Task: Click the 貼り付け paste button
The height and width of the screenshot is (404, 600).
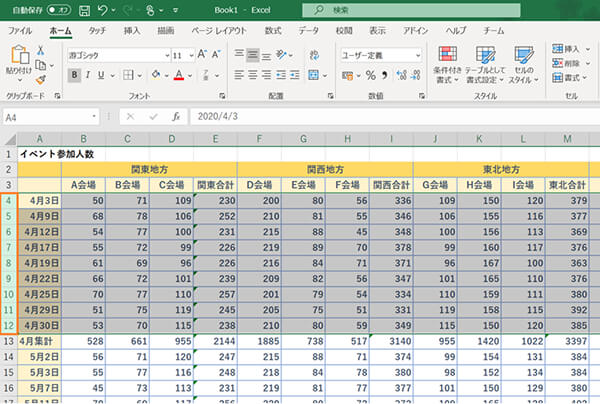Action: tap(18, 60)
